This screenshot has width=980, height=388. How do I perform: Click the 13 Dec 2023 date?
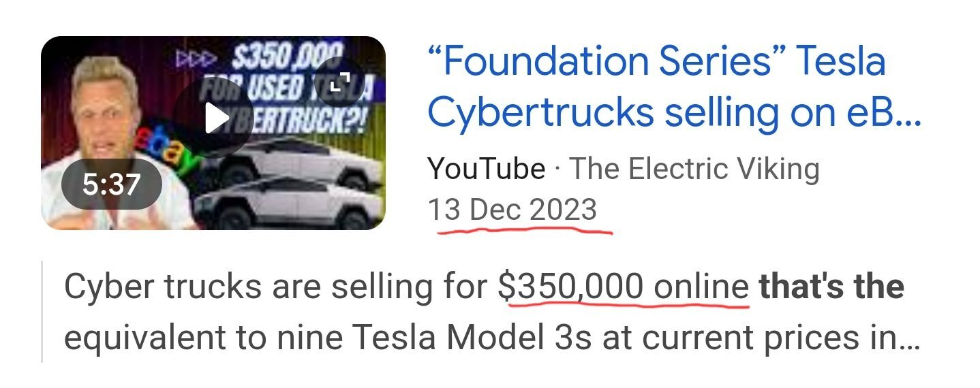(x=512, y=210)
